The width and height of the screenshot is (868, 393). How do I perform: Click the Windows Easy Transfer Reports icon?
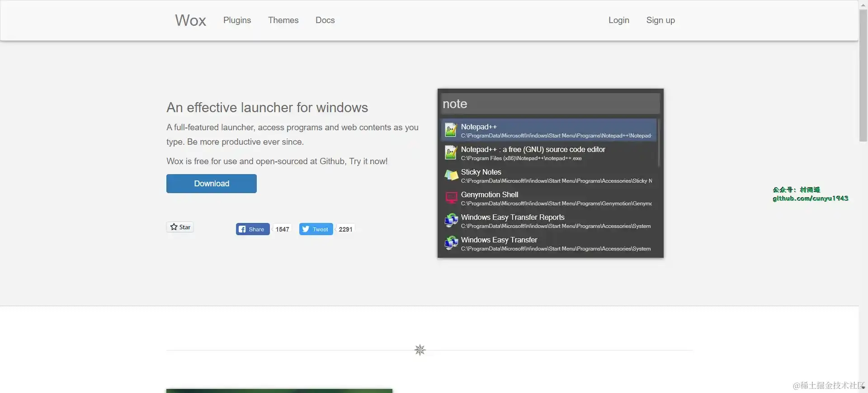coord(451,221)
